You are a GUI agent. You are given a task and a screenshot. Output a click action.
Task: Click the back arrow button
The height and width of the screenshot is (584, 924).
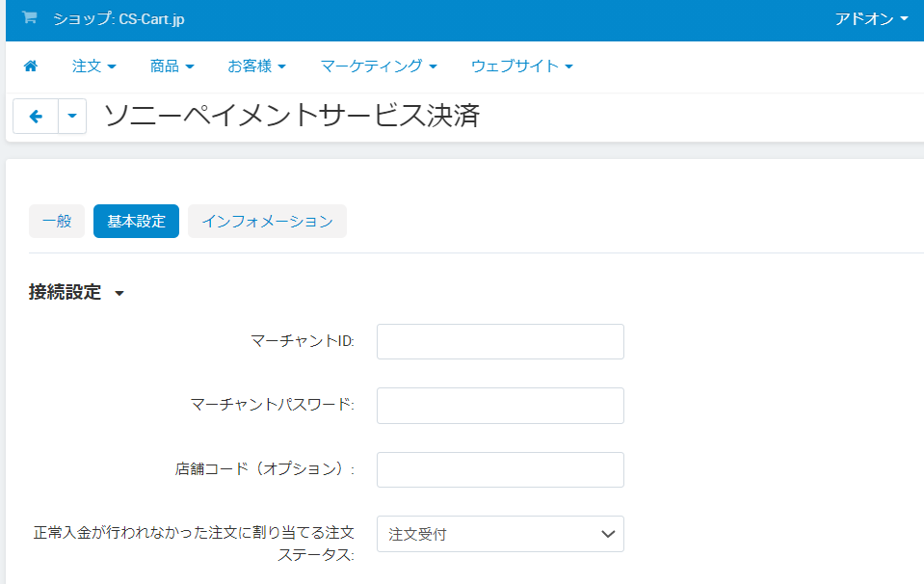tap(36, 117)
